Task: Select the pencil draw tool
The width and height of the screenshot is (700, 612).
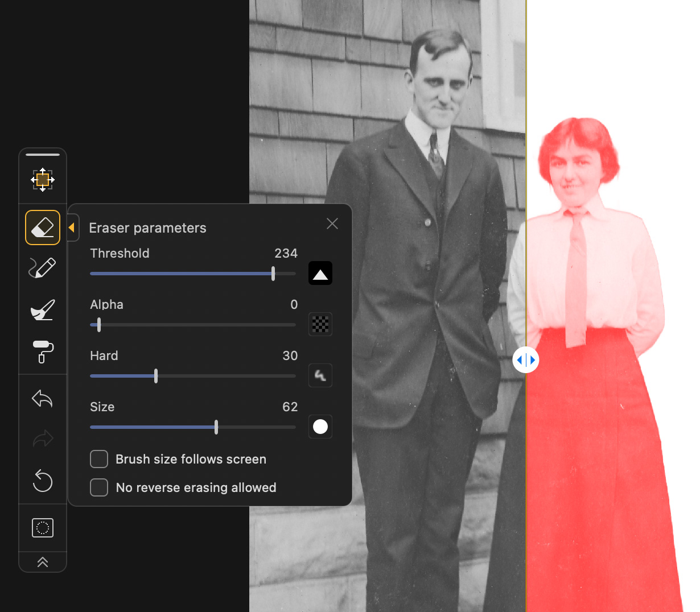Action: click(x=43, y=267)
